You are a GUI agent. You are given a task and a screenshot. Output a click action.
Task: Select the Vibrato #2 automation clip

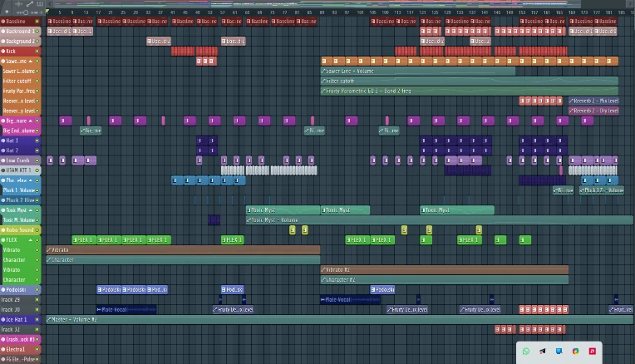445,269
